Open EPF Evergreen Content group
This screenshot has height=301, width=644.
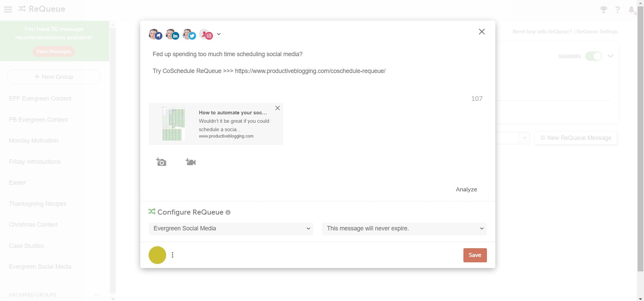point(40,99)
